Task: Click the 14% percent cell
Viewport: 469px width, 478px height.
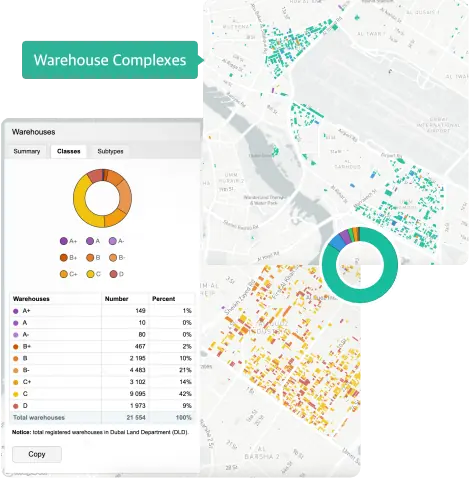Action: (185, 382)
